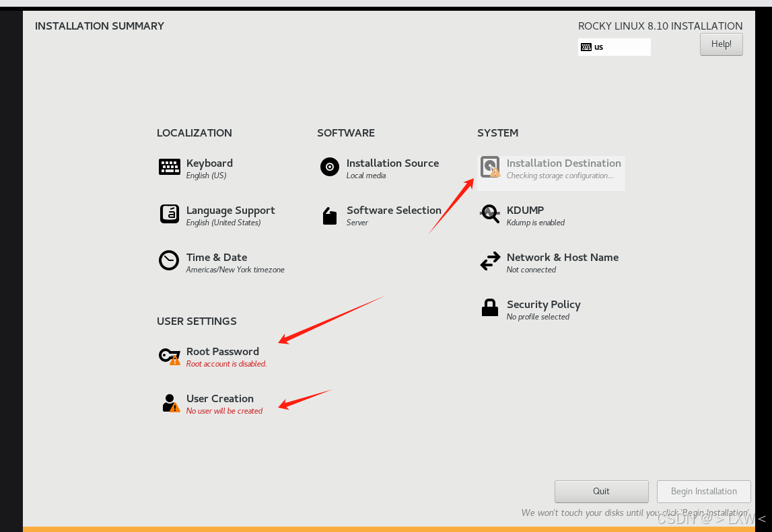Open Security Policy label
This screenshot has width=772, height=532.
[x=544, y=304]
